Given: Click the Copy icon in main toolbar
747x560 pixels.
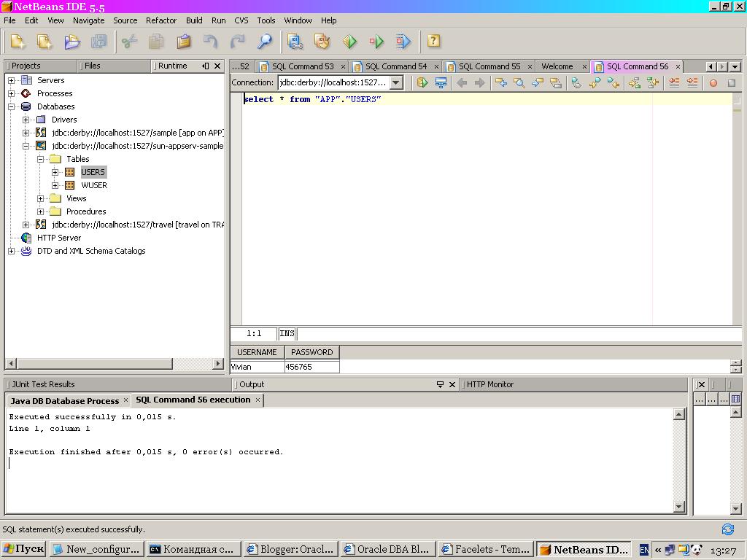Looking at the screenshot, I should click(x=156, y=42).
